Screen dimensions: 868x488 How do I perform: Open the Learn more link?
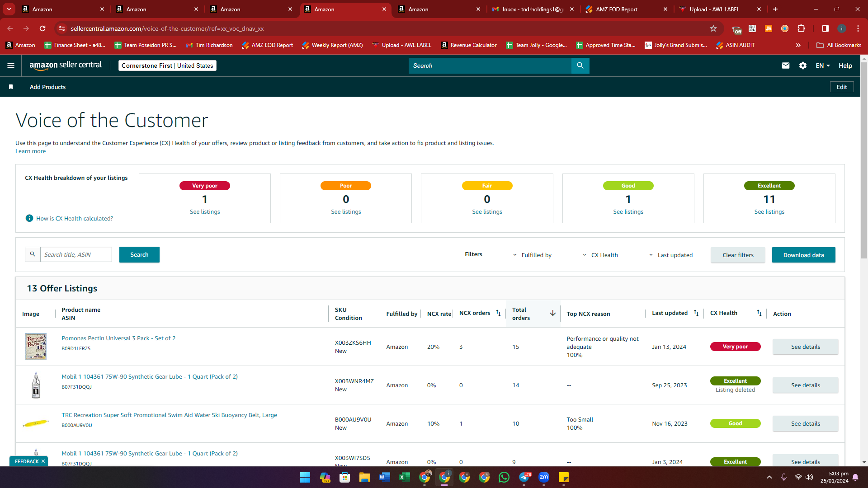pyautogui.click(x=30, y=151)
